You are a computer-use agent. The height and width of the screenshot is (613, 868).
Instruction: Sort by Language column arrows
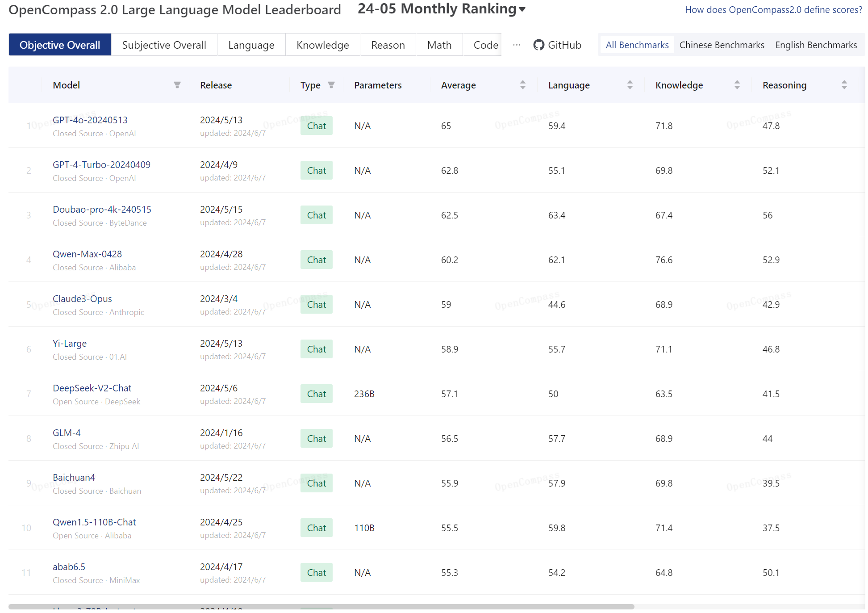coord(630,85)
